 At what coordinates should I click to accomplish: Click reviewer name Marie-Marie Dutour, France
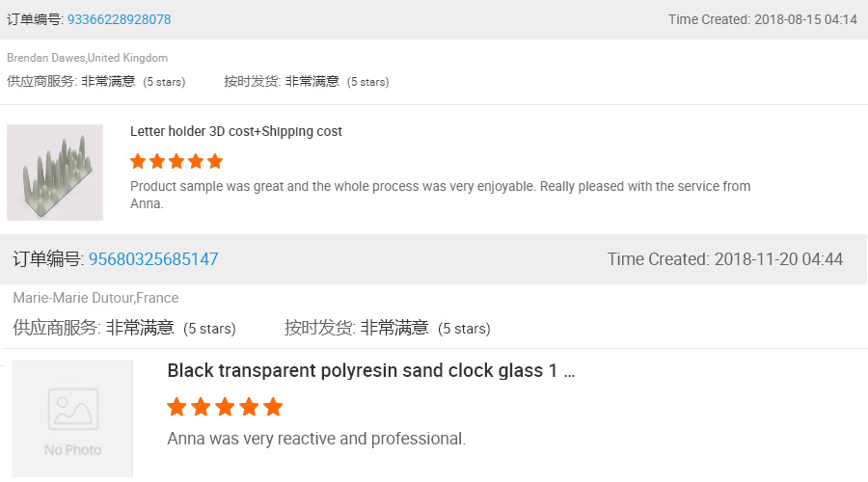(95, 298)
